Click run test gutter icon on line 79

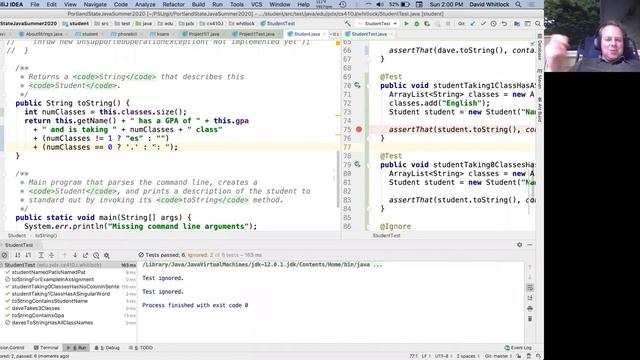pos(357,164)
